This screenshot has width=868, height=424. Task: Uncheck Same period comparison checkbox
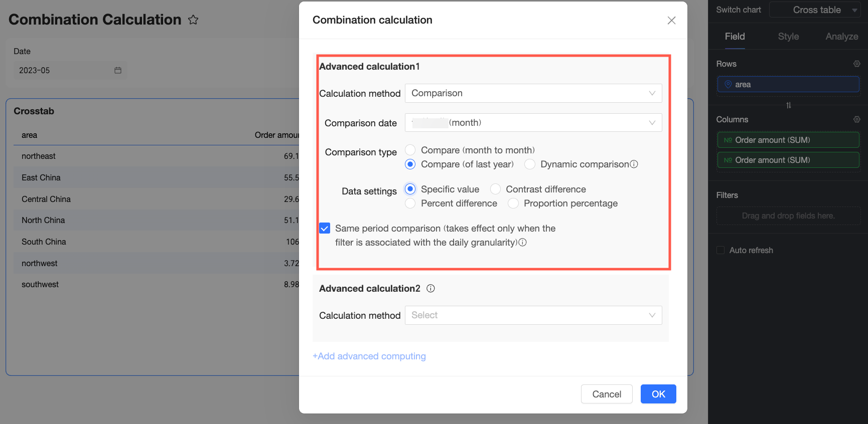coord(325,229)
